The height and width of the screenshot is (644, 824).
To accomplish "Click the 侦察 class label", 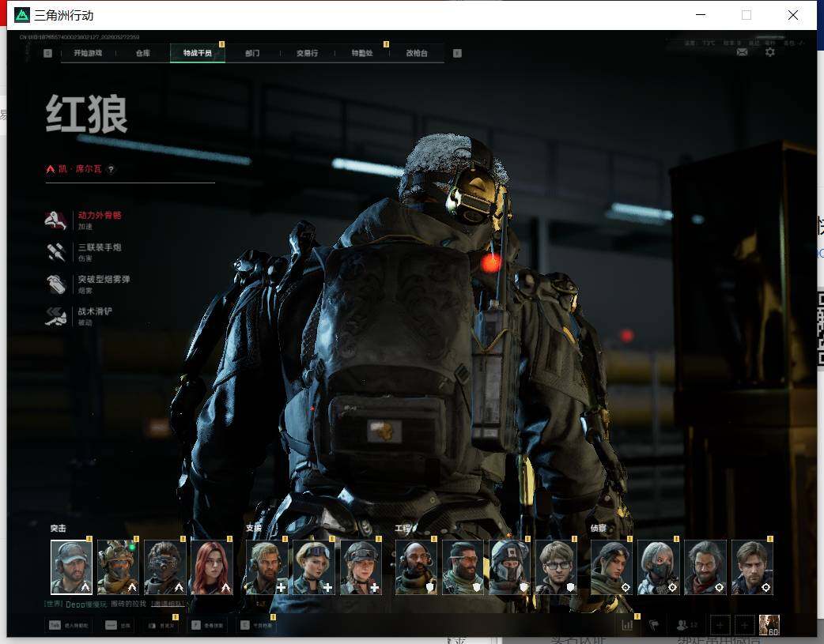I will [x=599, y=529].
